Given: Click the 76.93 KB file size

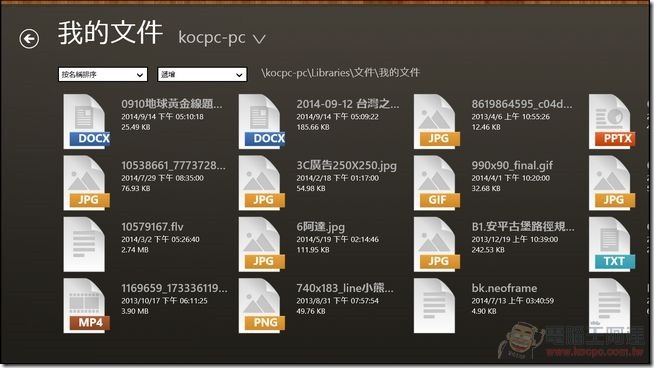Looking at the screenshot, I should [136, 188].
